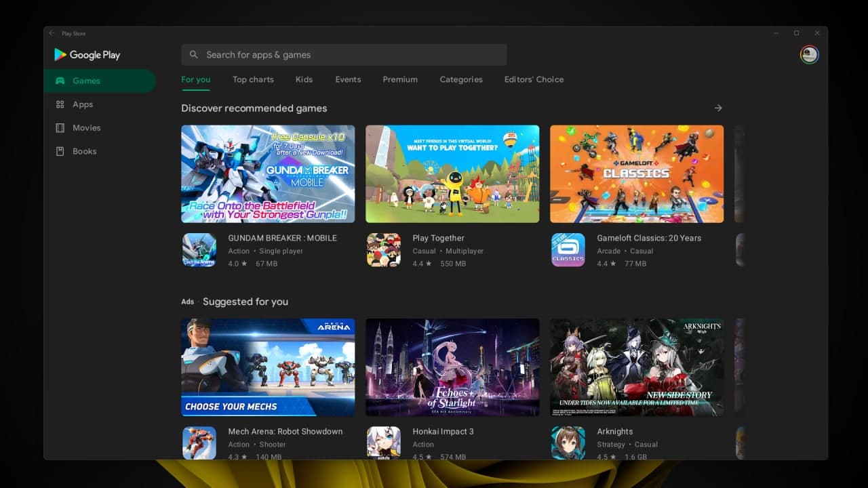868x488 pixels.
Task: Select the Honkai Impact 3 app icon
Action: [383, 443]
